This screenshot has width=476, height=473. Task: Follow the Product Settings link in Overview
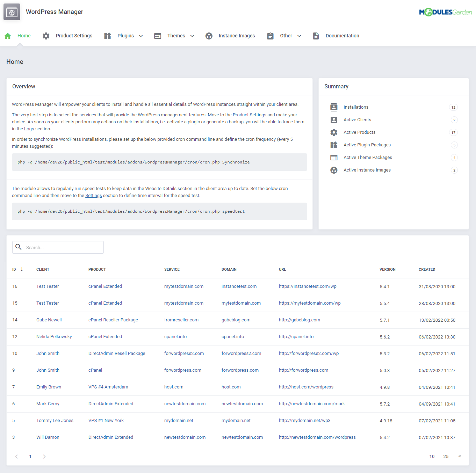[x=250, y=115]
